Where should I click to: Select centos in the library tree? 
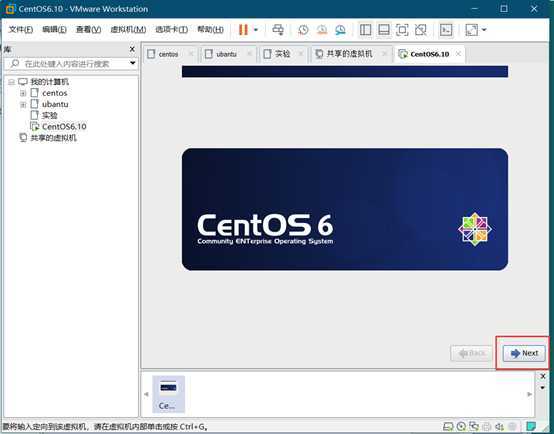(x=54, y=93)
